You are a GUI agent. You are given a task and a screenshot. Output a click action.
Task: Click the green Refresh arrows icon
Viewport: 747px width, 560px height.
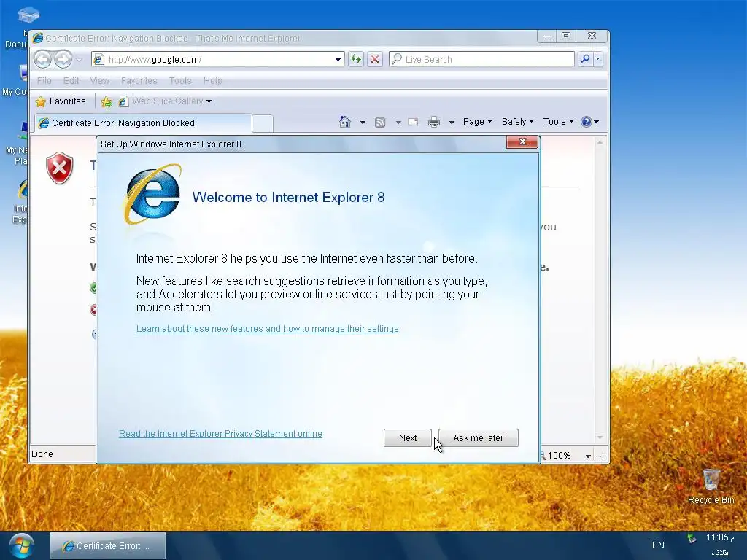(x=355, y=59)
